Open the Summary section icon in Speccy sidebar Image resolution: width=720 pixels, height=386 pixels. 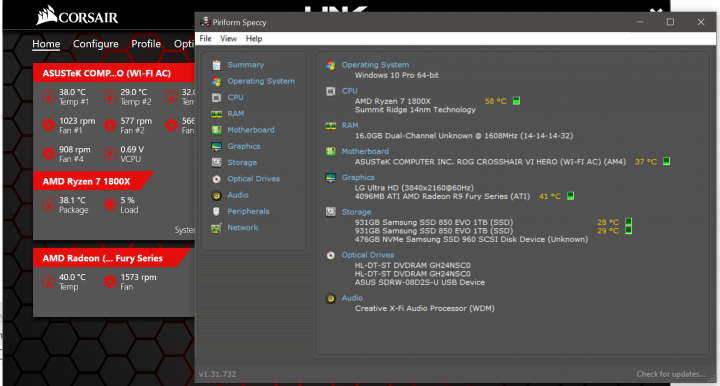coord(216,65)
